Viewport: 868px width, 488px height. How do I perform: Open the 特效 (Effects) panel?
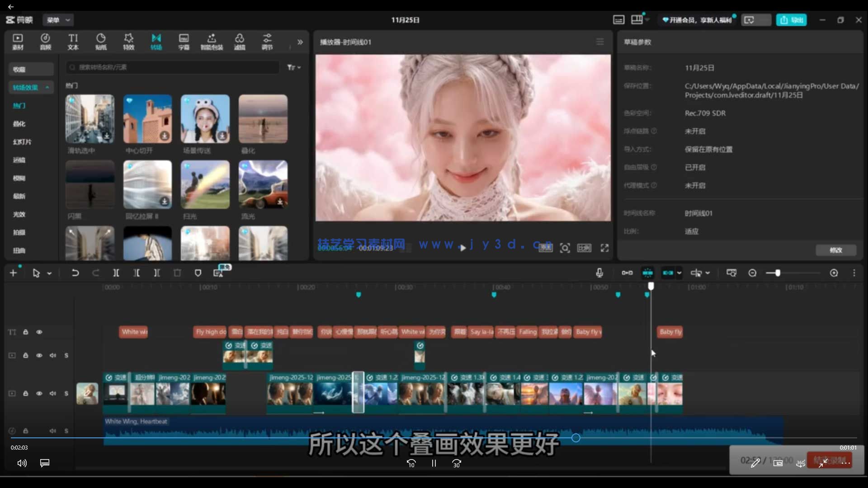pyautogui.click(x=128, y=42)
